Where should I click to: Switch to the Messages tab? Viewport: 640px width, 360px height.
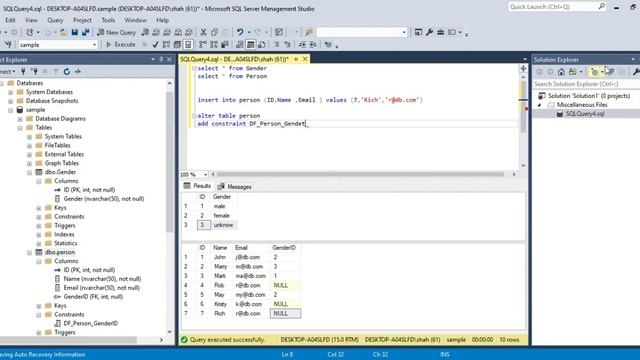[x=235, y=187]
